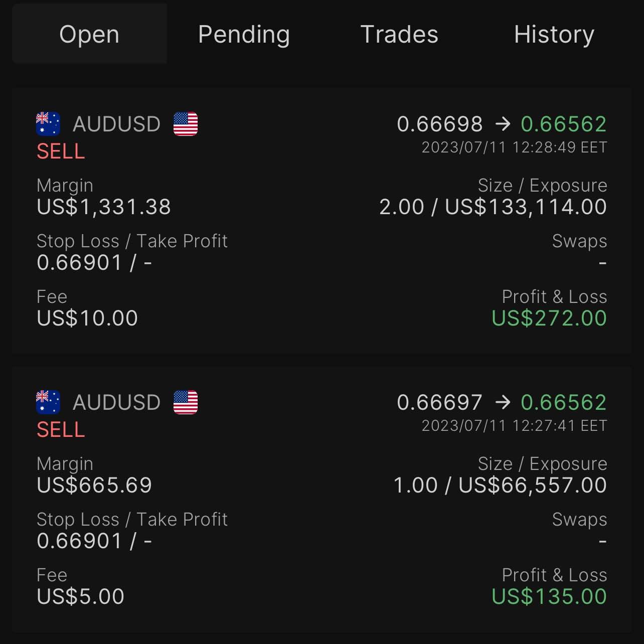Click the US flag beside the 1.00-size AUDUSD
The width and height of the screenshot is (644, 644).
pos(186,402)
